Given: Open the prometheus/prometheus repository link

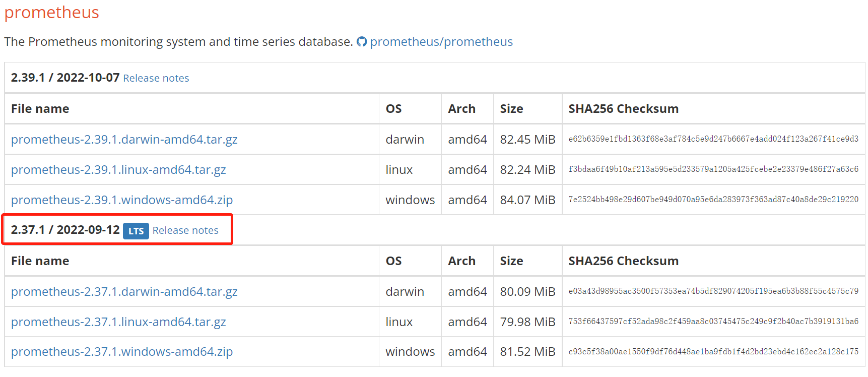Looking at the screenshot, I should click(x=441, y=42).
